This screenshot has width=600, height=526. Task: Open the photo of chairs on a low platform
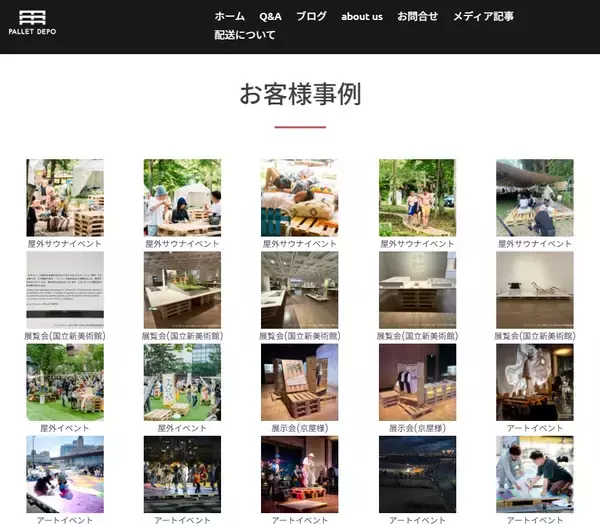click(x=535, y=290)
